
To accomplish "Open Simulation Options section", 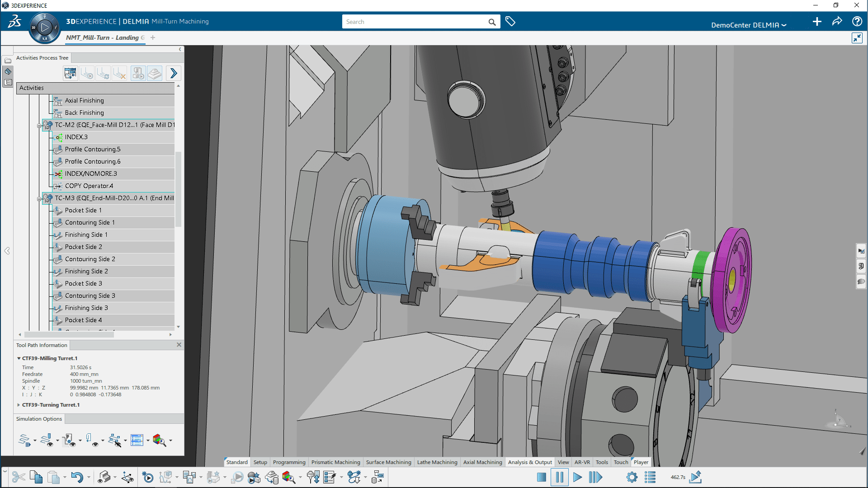I will point(38,419).
